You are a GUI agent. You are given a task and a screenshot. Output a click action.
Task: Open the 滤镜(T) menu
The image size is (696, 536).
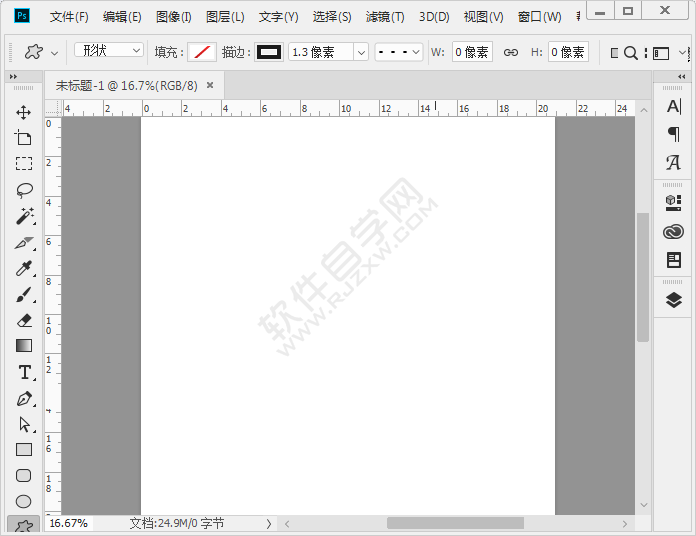pos(385,17)
